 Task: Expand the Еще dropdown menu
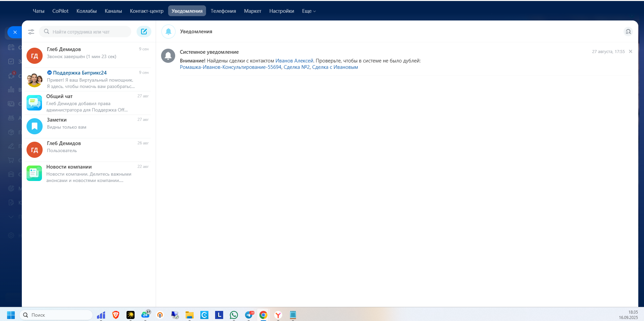(308, 11)
